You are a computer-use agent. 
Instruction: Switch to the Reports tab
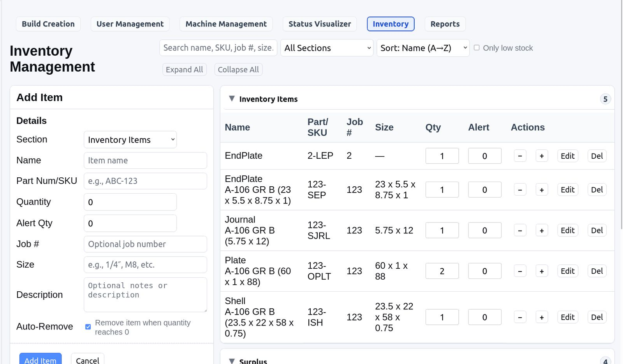(x=445, y=24)
